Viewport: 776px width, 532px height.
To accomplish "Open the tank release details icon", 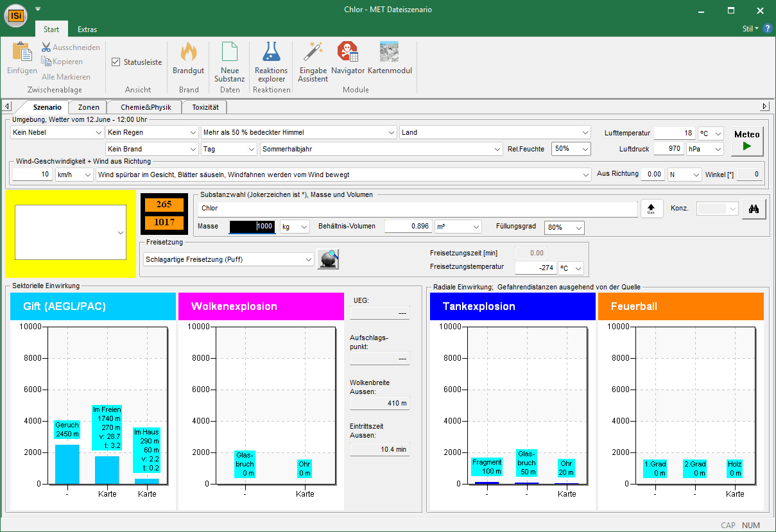I will 328,259.
